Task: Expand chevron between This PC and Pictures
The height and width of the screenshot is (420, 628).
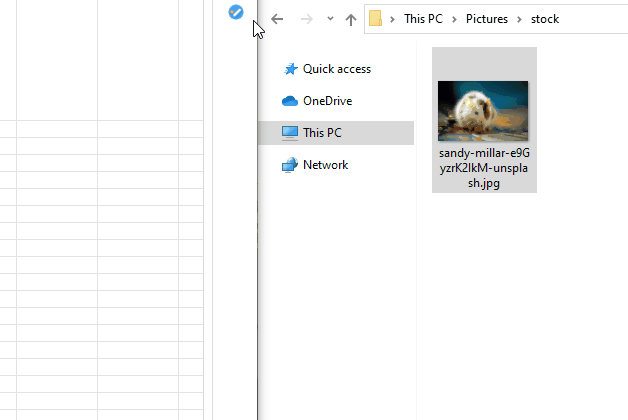Action: pyautogui.click(x=454, y=19)
